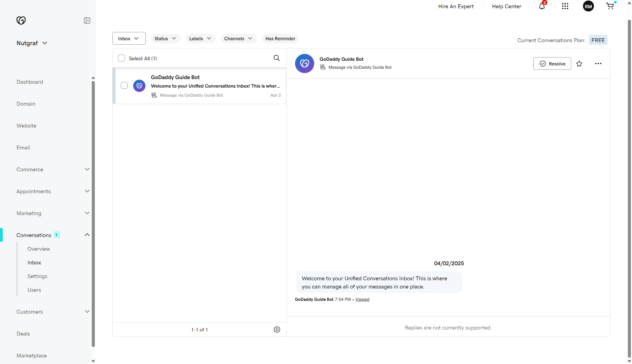This screenshot has height=364, width=632.
Task: Open Hire An Expert
Action: pyautogui.click(x=456, y=6)
